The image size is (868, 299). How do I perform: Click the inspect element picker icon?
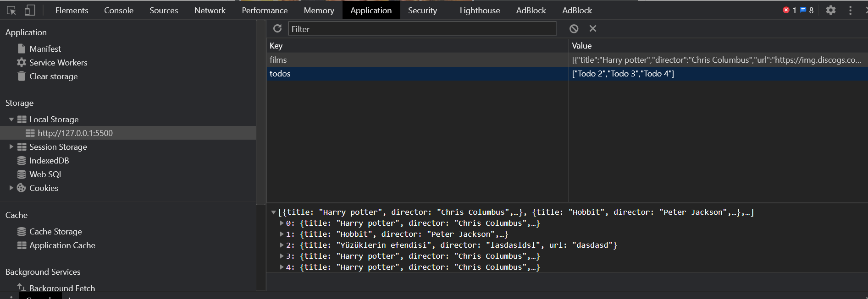point(11,10)
